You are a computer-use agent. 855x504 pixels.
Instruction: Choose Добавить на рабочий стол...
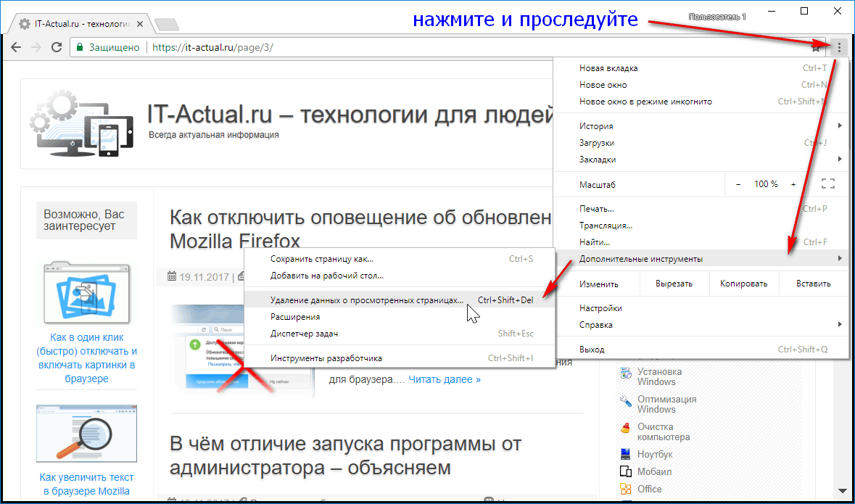400,276
